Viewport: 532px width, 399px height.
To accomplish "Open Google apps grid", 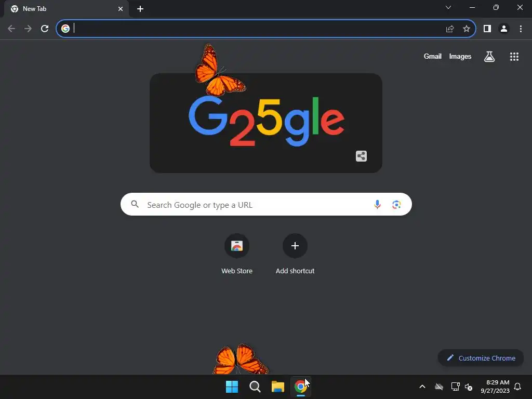I will click(x=514, y=57).
